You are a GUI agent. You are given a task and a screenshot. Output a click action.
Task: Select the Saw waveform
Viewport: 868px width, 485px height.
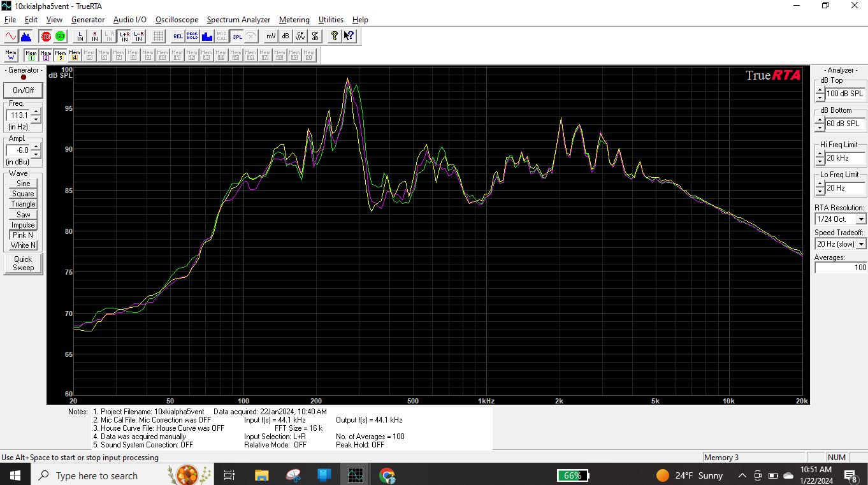(x=23, y=215)
